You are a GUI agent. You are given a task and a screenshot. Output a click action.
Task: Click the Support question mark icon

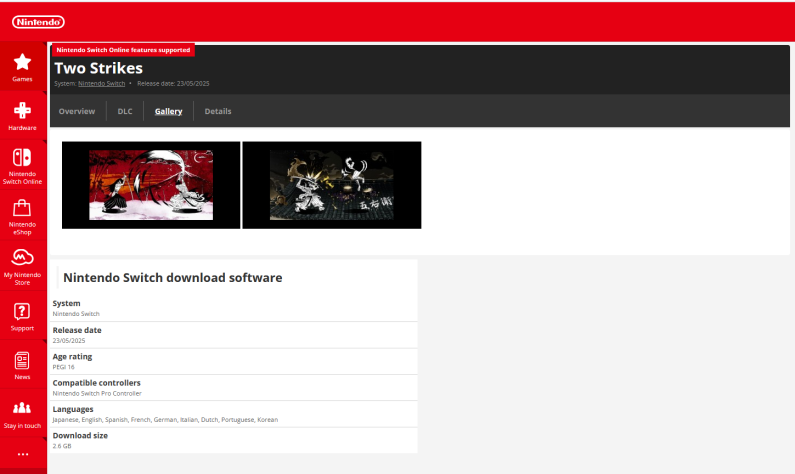click(22, 311)
